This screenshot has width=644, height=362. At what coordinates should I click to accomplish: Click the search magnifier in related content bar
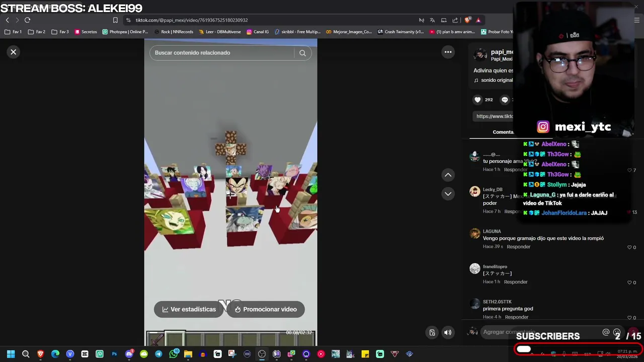[x=302, y=53]
